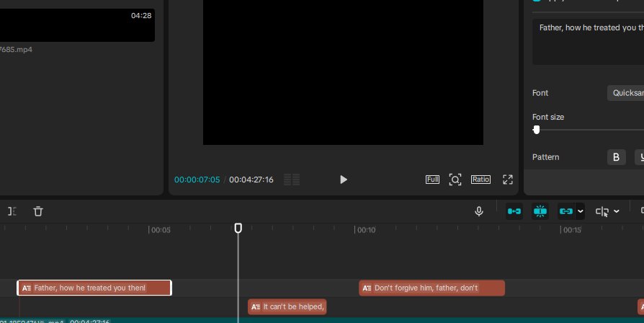The height and width of the screenshot is (323, 644).
Task: Click the 00:10 mark on the ruler
Action: tap(366, 230)
